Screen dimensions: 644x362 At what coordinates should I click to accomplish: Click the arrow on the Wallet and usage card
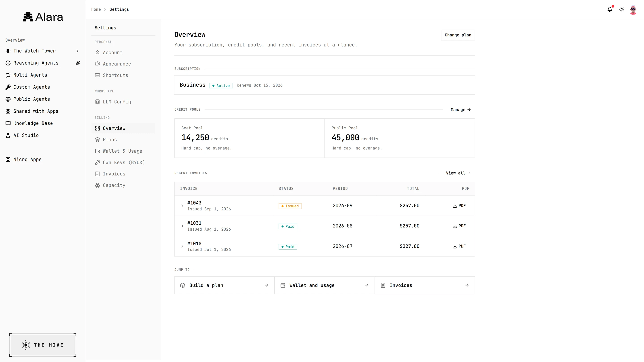pyautogui.click(x=367, y=285)
